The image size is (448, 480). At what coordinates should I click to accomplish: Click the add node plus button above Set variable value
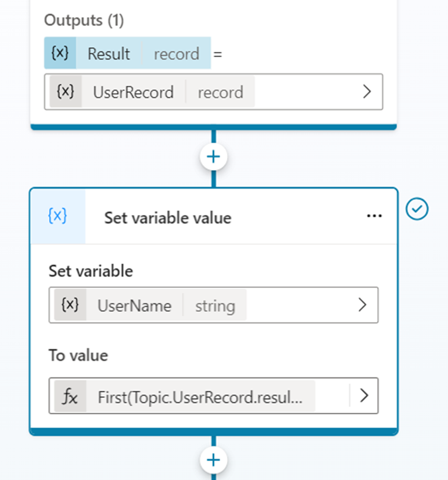tap(213, 157)
